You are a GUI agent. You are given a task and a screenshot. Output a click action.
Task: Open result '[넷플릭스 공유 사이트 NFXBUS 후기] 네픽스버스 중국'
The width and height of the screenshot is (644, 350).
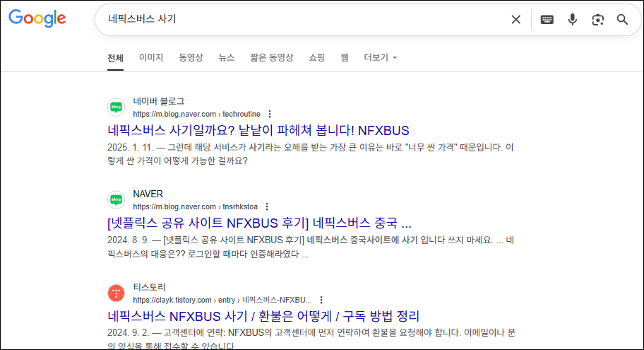pos(259,223)
